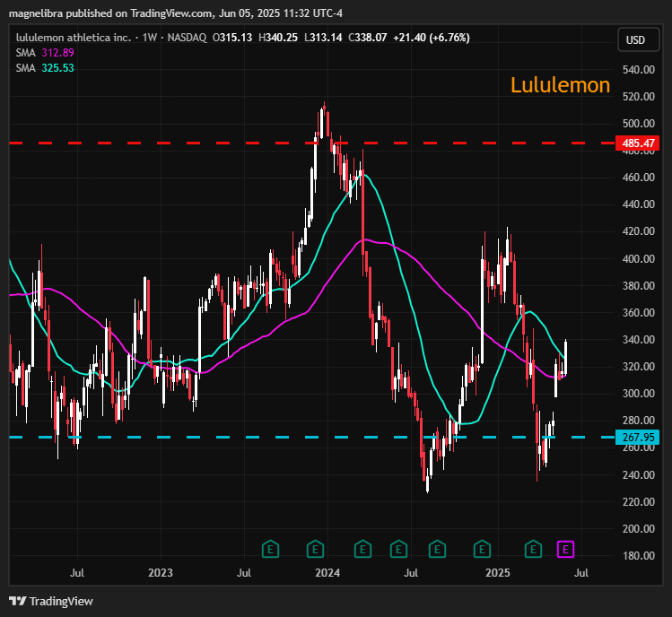Image resolution: width=672 pixels, height=617 pixels.
Task: Click the O315.13 open value
Action: (232, 38)
